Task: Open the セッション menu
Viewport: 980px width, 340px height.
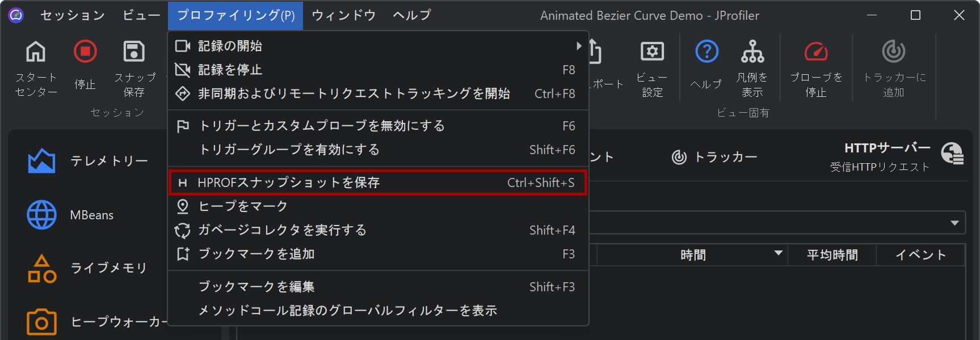Action: click(x=73, y=15)
